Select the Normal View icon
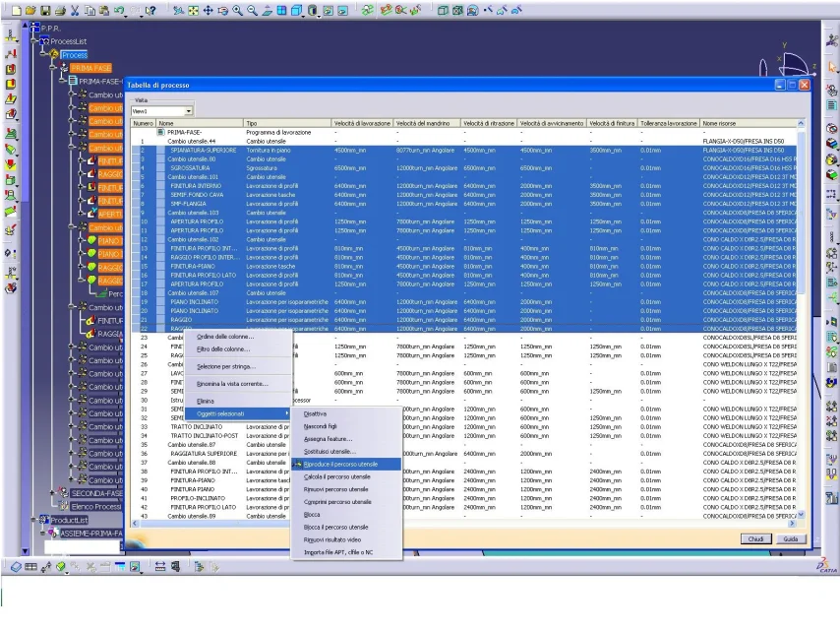The image size is (840, 630). click(x=267, y=10)
